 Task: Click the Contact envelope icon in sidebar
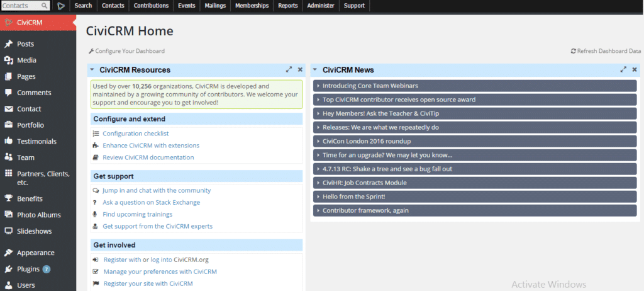coord(8,109)
